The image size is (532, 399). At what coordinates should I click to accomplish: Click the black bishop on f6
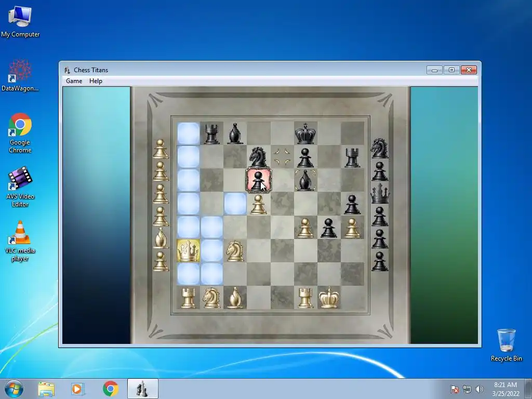pyautogui.click(x=305, y=180)
